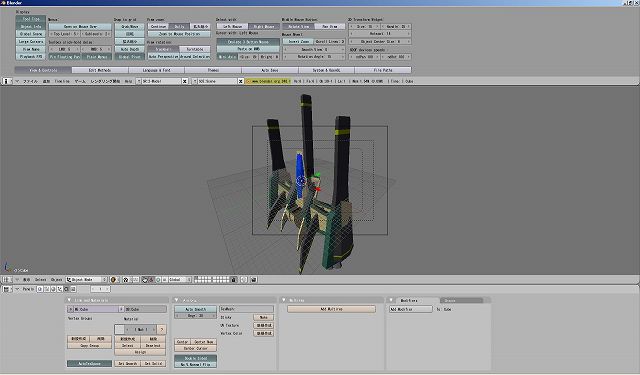Delete the current scene (X button)
This screenshot has height=375, width=640.
[240, 81]
